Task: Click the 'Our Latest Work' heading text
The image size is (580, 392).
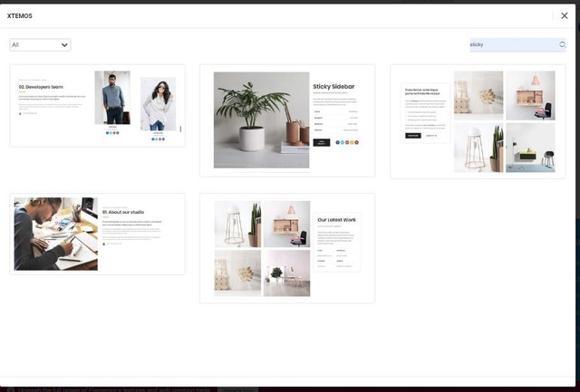Action: (x=336, y=220)
